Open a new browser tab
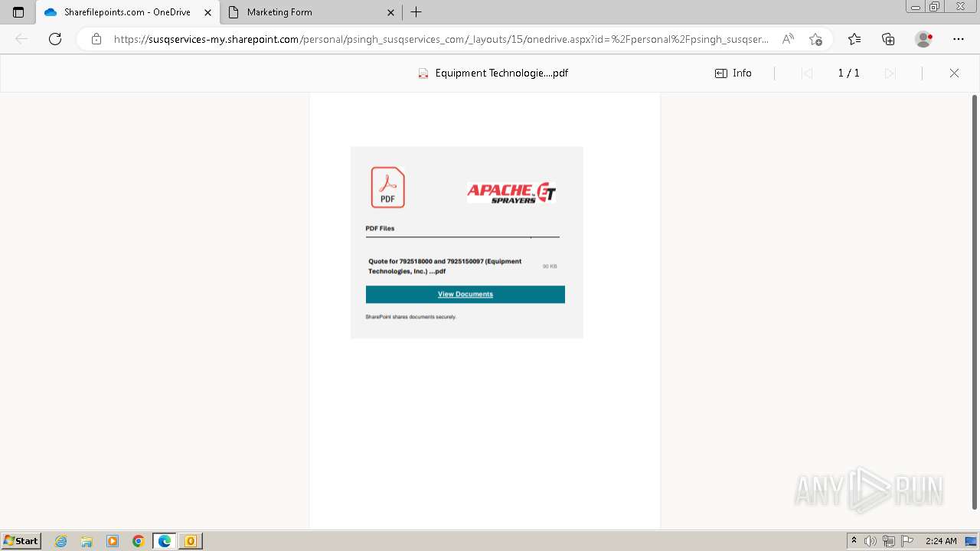The height and width of the screenshot is (551, 980). click(416, 12)
